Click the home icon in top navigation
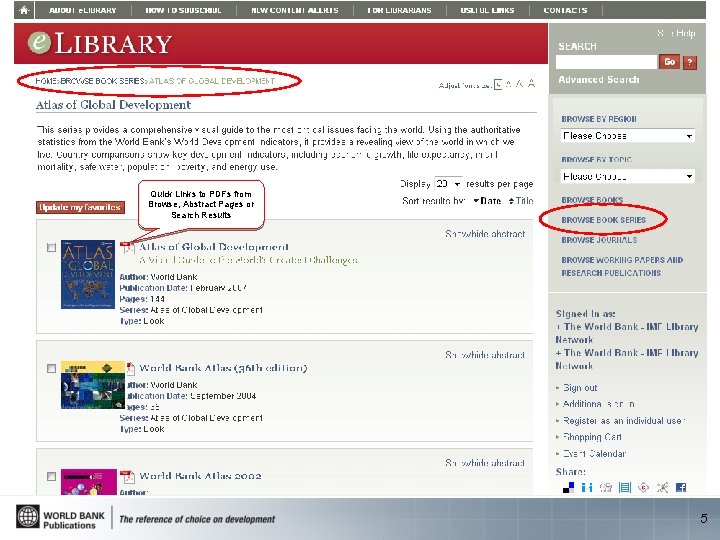This screenshot has width=720, height=540. pos(24,10)
